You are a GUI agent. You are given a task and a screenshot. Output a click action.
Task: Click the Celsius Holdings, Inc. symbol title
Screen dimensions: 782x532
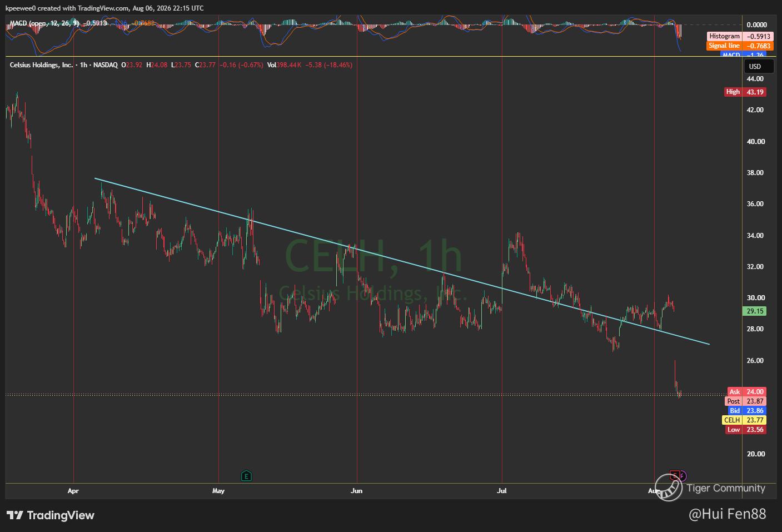pos(41,65)
